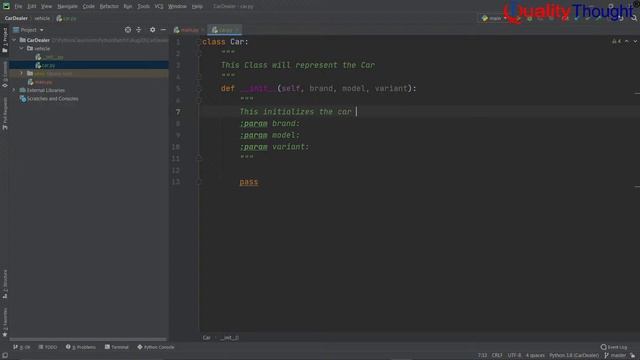
Task: Change CRLF line separator in status bar
Action: (497, 356)
